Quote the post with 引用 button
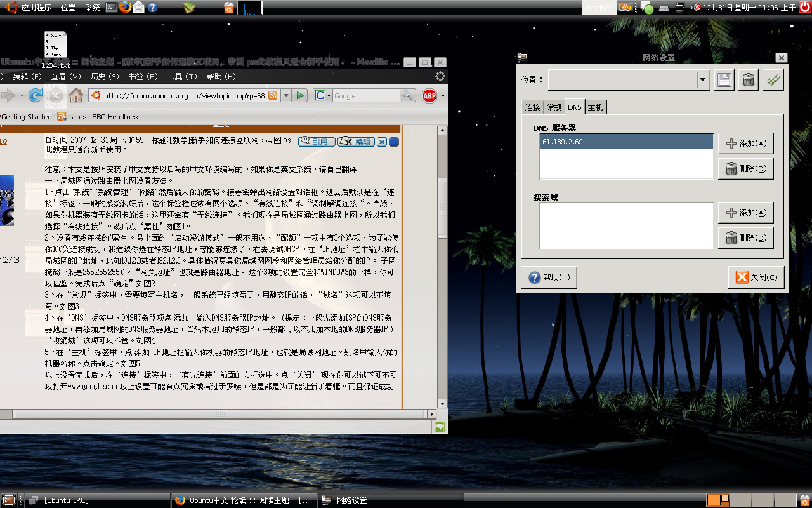Image resolution: width=812 pixels, height=508 pixels. pyautogui.click(x=317, y=142)
